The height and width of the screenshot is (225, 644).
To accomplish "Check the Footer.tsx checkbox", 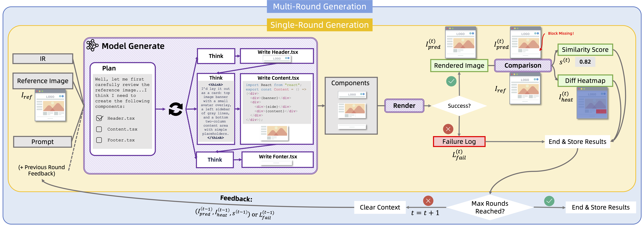I will (99, 140).
